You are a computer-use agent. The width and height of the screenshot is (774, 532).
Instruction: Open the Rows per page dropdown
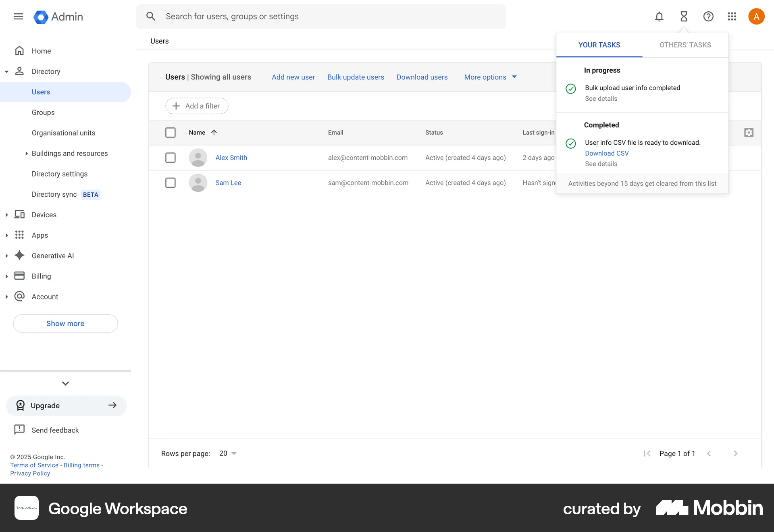(227, 453)
